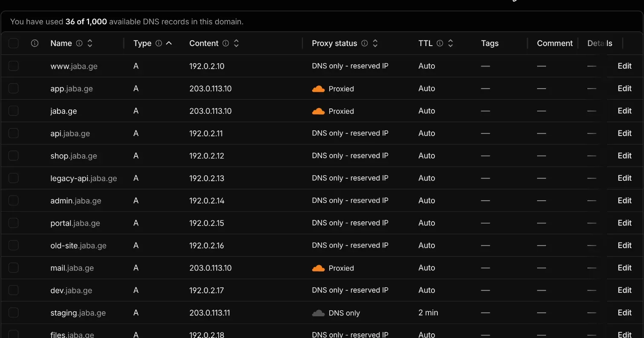
Task: Click the info icon beside Proxy status
Action: click(365, 43)
